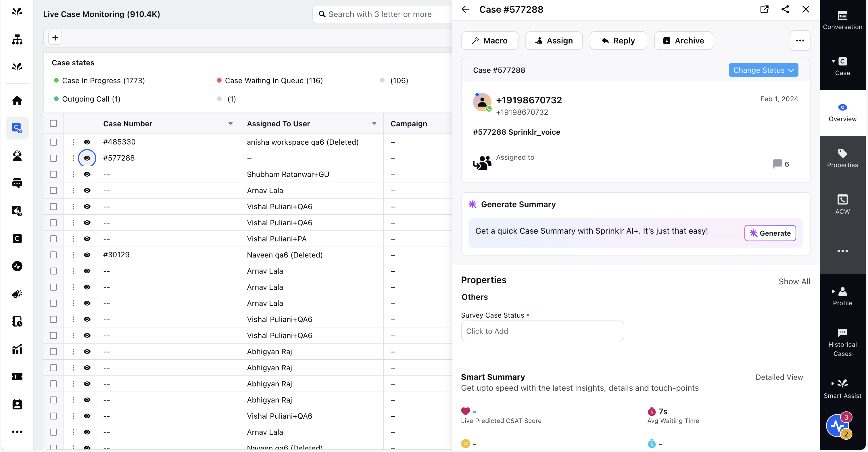The height and width of the screenshot is (452, 868).
Task: Click the Macro button
Action: [489, 41]
